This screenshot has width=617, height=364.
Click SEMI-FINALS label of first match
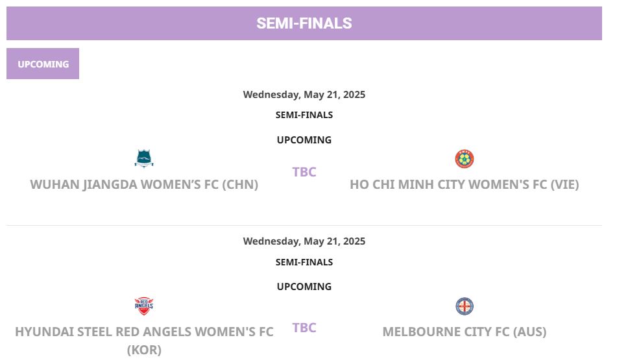click(304, 115)
